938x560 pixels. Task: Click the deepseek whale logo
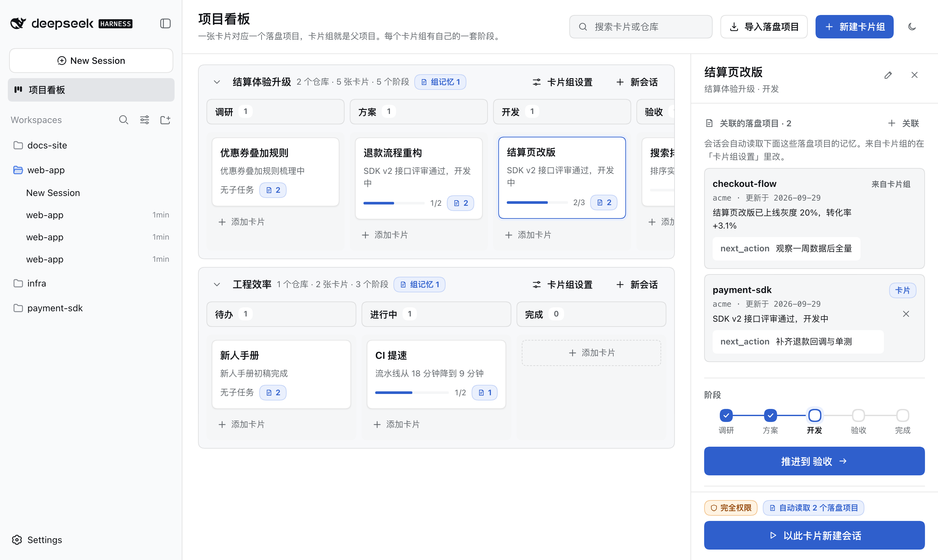point(18,23)
